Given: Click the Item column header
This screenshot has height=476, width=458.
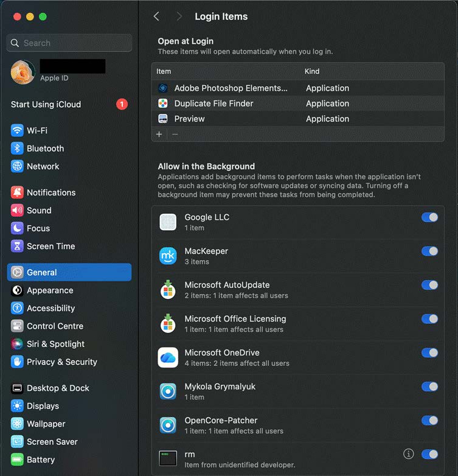Looking at the screenshot, I should coord(164,71).
